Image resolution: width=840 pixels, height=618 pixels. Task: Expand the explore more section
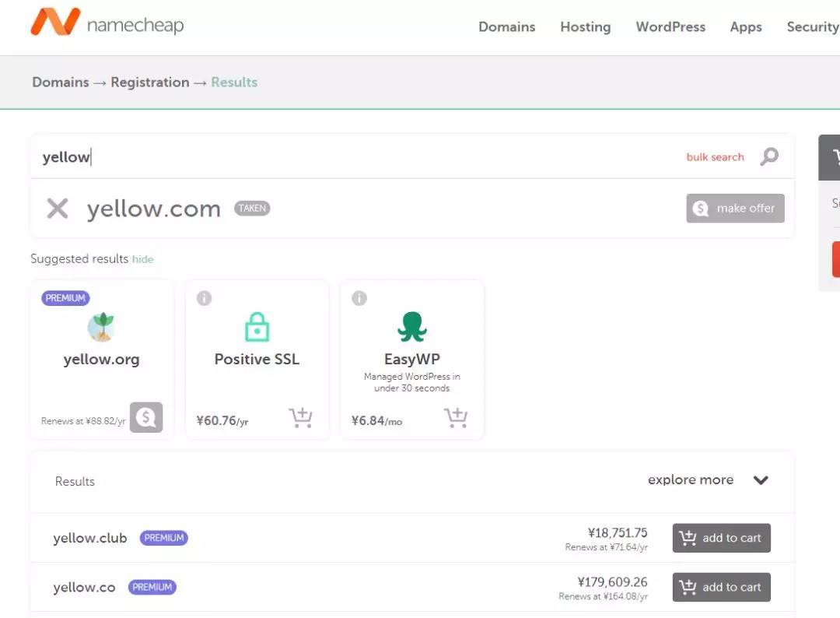click(x=761, y=480)
